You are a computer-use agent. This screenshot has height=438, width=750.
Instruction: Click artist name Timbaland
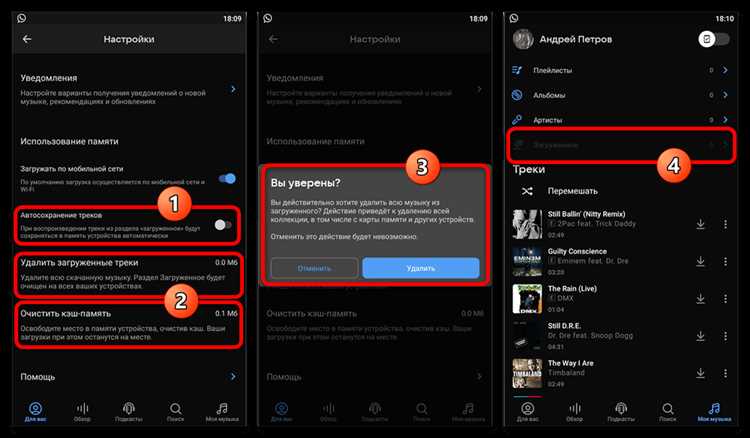[x=566, y=372]
